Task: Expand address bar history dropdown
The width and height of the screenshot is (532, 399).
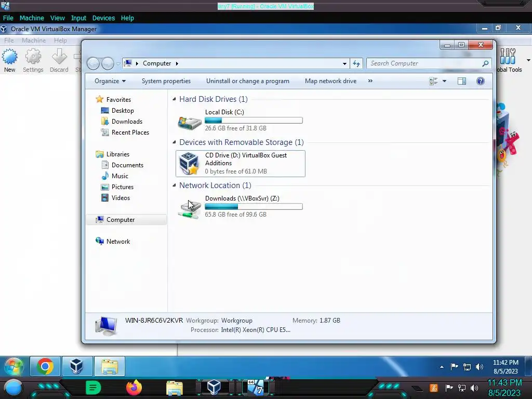Action: click(344, 63)
